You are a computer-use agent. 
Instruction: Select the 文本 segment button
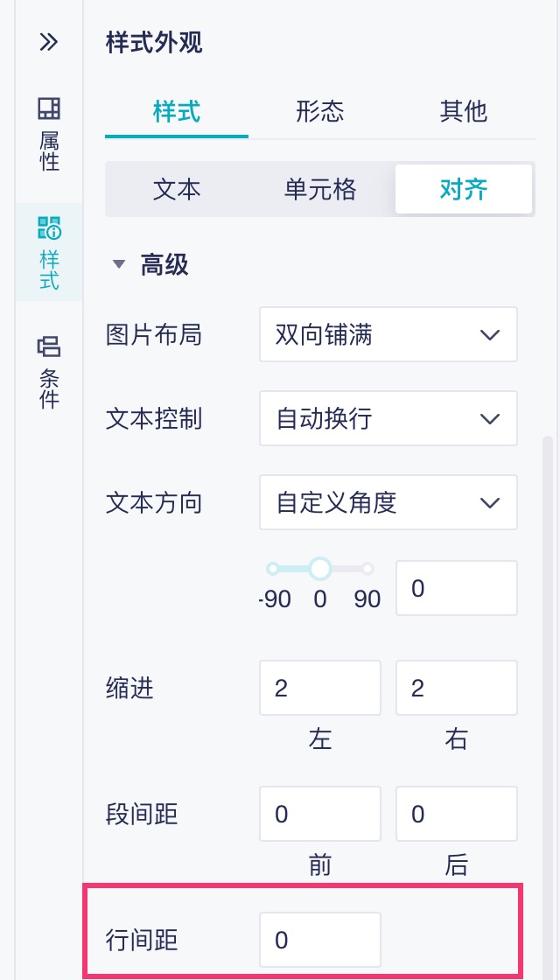177,189
